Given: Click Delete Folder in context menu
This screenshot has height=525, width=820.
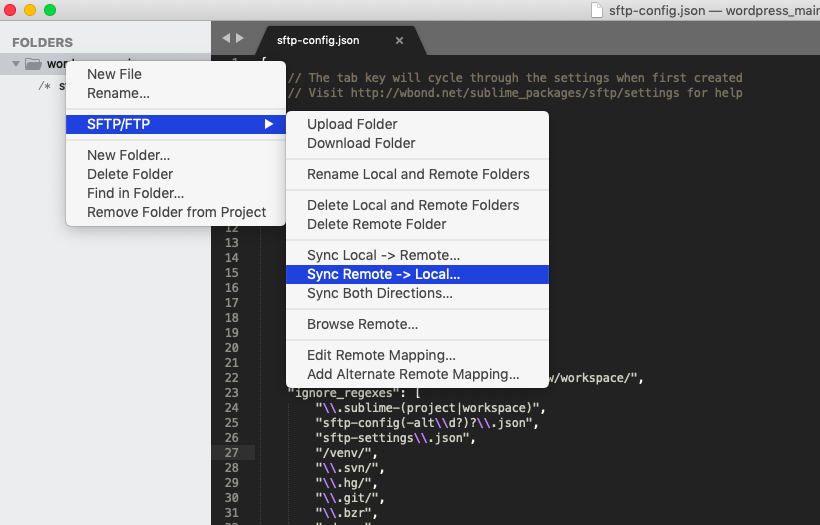Looking at the screenshot, I should point(130,174).
